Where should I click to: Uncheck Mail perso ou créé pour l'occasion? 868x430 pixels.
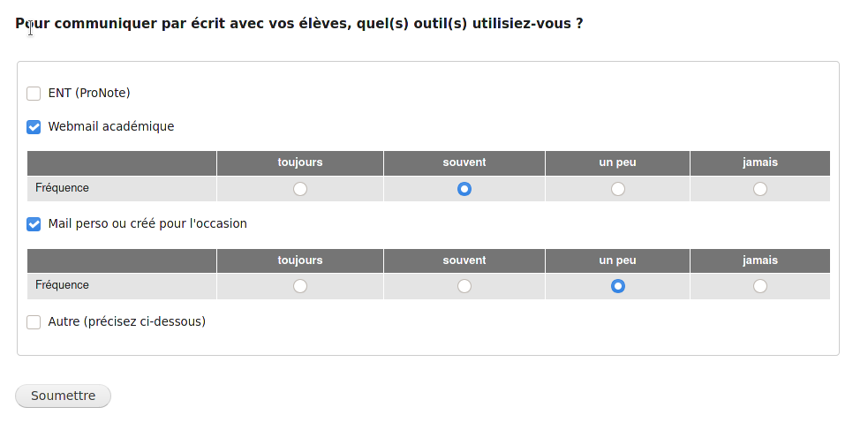click(x=34, y=224)
